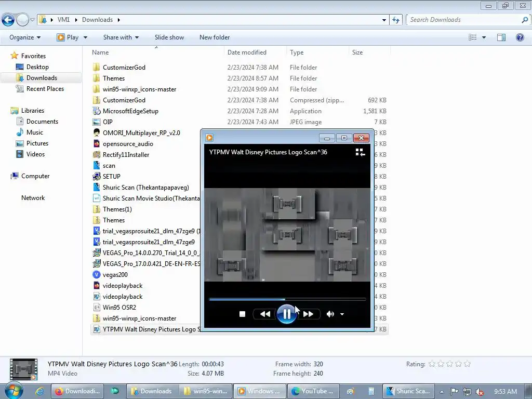The width and height of the screenshot is (532, 399).
Task: Open Documents library in sidebar
Action: (42, 122)
